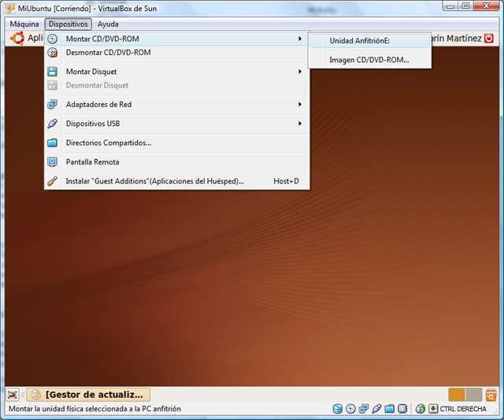
Task: Click the Ubuntu show desktop icon
Action: coord(13,395)
